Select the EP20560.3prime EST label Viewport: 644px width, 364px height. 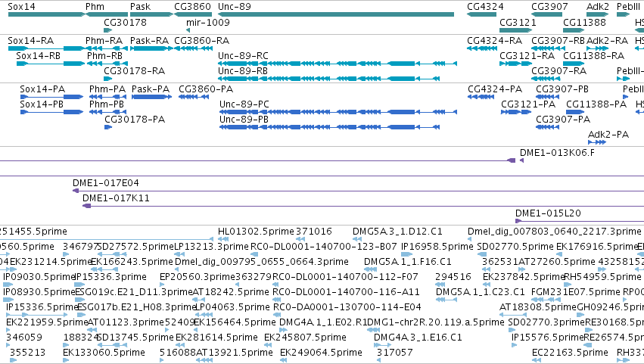point(198,277)
